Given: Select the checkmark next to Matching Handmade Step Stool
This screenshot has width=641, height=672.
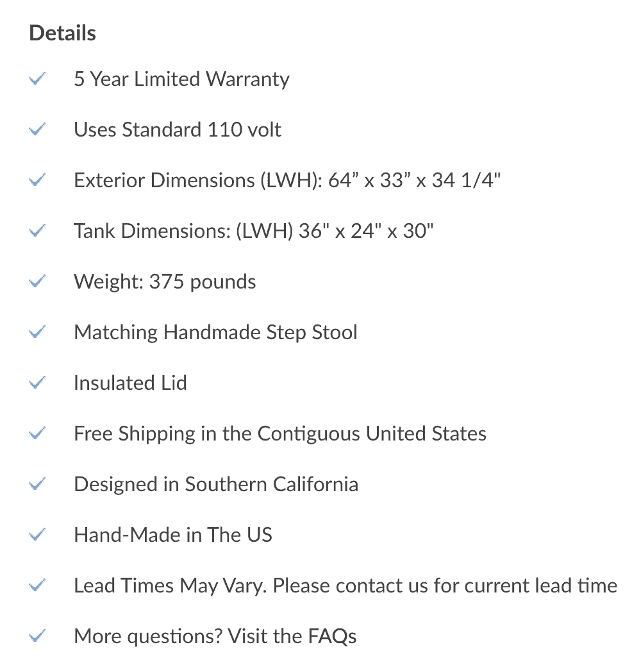Looking at the screenshot, I should (x=37, y=332).
